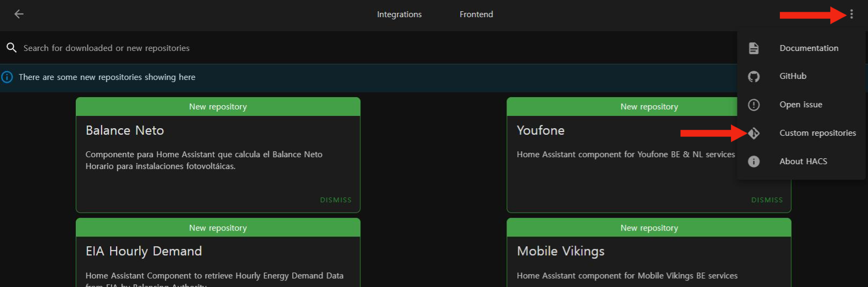Click the Documentation file icon
The image size is (868, 287).
coord(754,48)
